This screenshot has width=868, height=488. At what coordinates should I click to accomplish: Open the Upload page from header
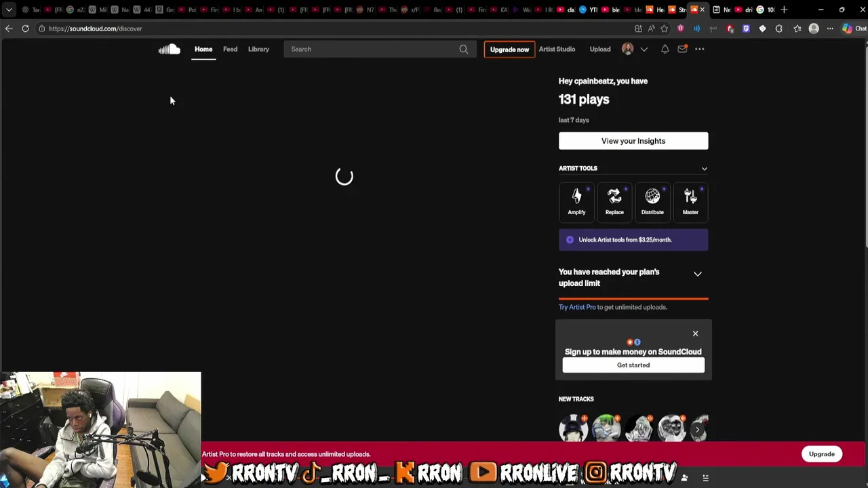pos(600,49)
